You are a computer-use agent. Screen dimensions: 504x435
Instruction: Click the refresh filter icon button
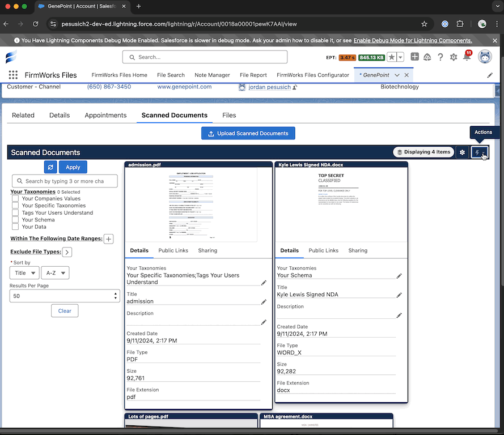pos(50,167)
